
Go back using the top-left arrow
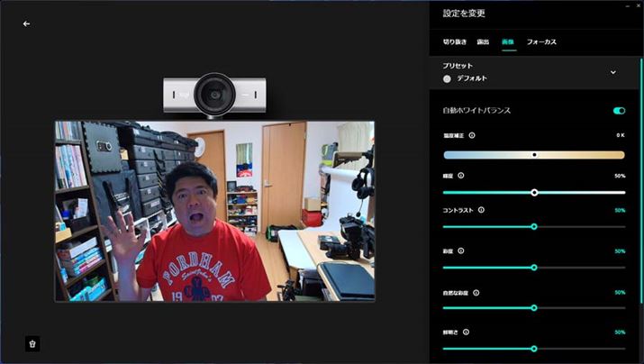pos(26,23)
